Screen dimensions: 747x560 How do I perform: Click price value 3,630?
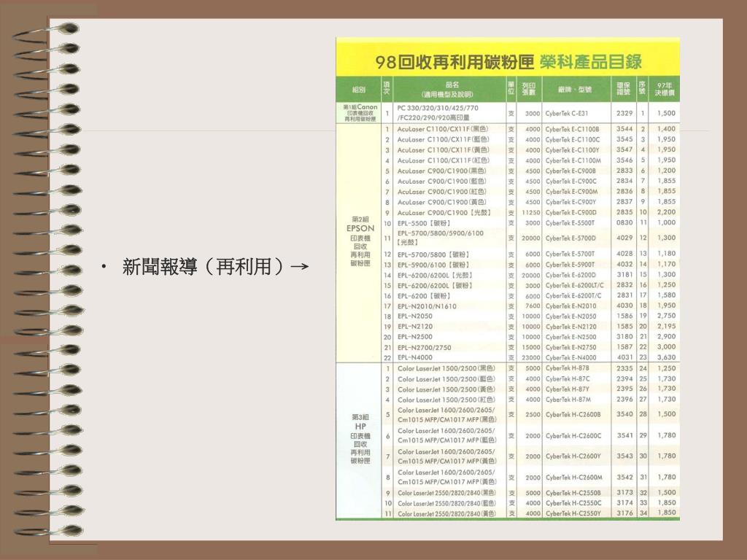click(x=667, y=357)
